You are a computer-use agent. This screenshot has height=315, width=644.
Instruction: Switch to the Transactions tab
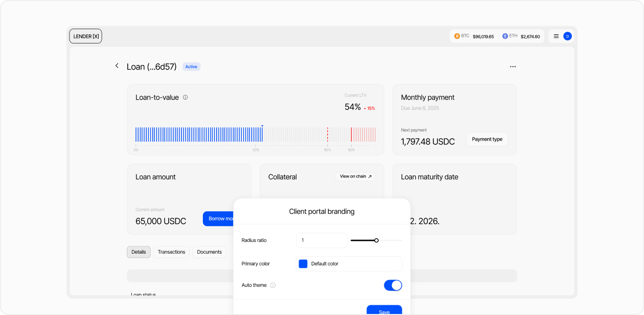click(x=171, y=252)
